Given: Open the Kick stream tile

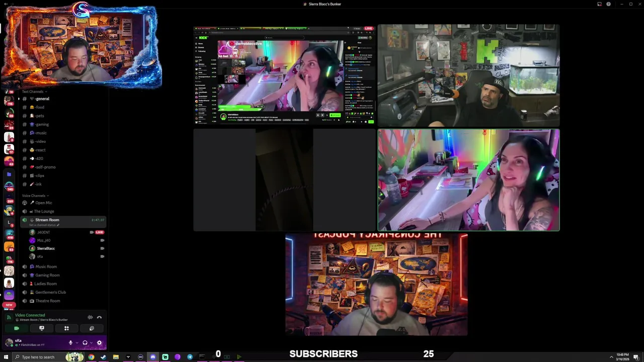Looking at the screenshot, I should click(284, 75).
